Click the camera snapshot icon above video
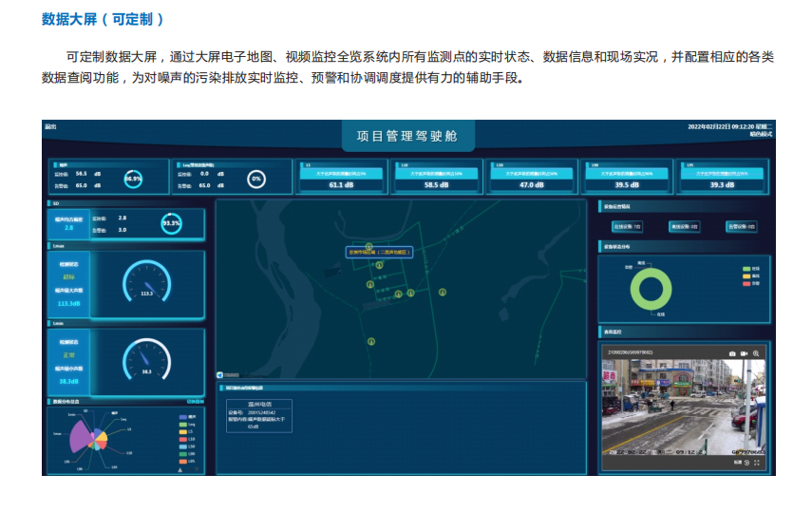The width and height of the screenshot is (812, 513). (x=732, y=353)
